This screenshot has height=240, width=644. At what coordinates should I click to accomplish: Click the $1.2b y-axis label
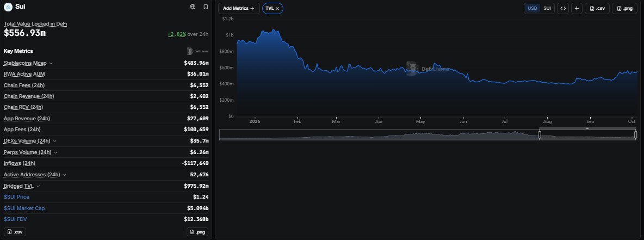(227, 19)
